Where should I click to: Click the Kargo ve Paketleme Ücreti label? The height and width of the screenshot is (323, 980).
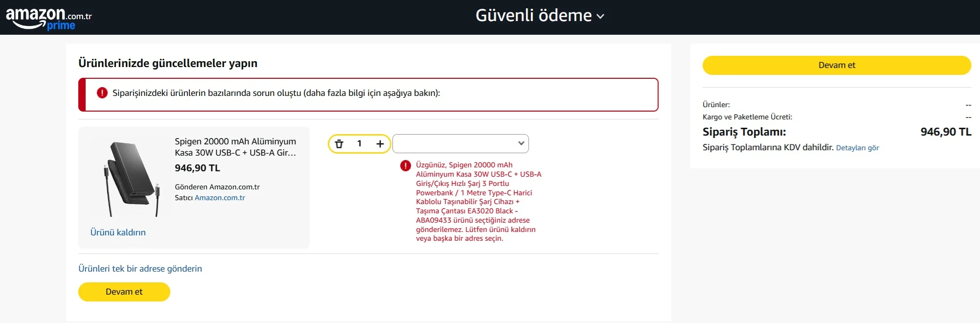point(747,117)
